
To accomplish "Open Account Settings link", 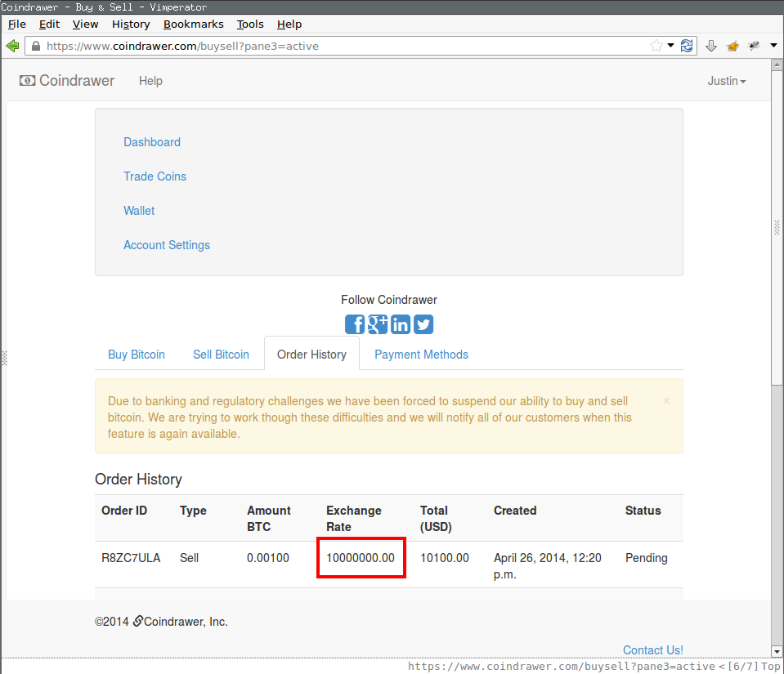I will pyautogui.click(x=167, y=245).
